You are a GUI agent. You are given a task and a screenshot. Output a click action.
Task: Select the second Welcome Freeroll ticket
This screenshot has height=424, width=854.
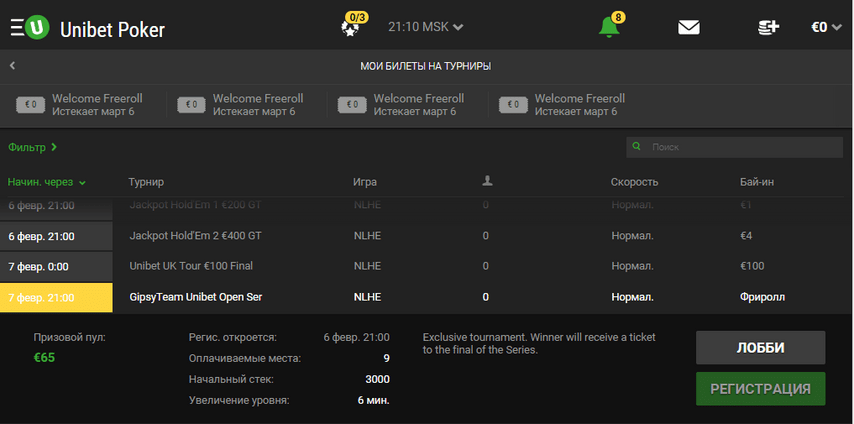click(x=240, y=105)
